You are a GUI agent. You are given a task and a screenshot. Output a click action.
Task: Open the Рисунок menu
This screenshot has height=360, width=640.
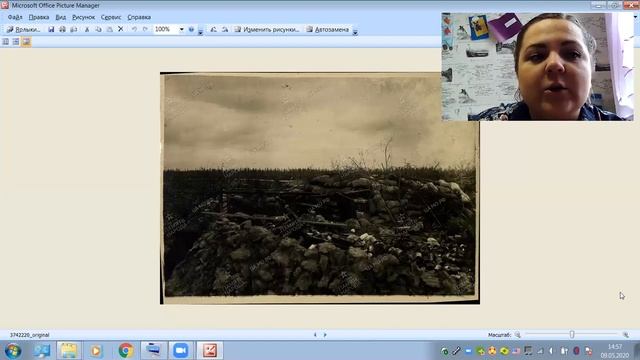click(x=83, y=17)
